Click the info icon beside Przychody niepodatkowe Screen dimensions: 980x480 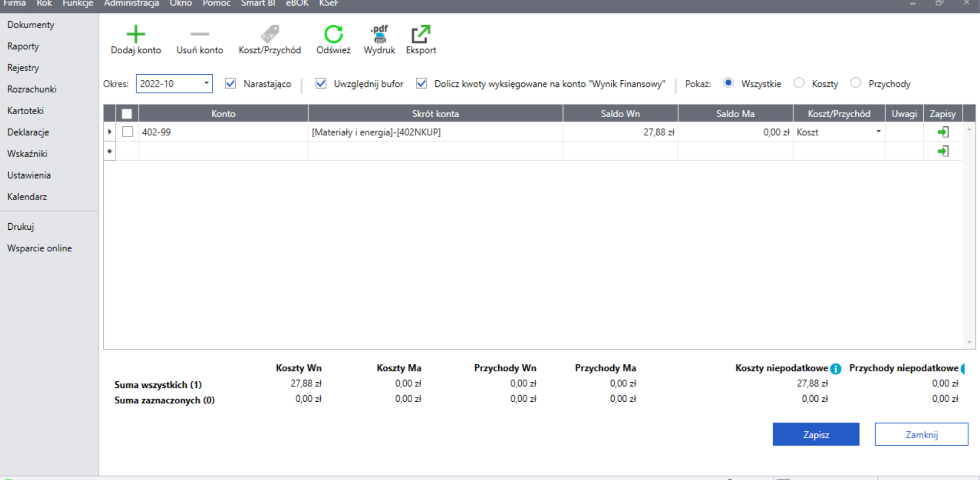[x=963, y=368]
